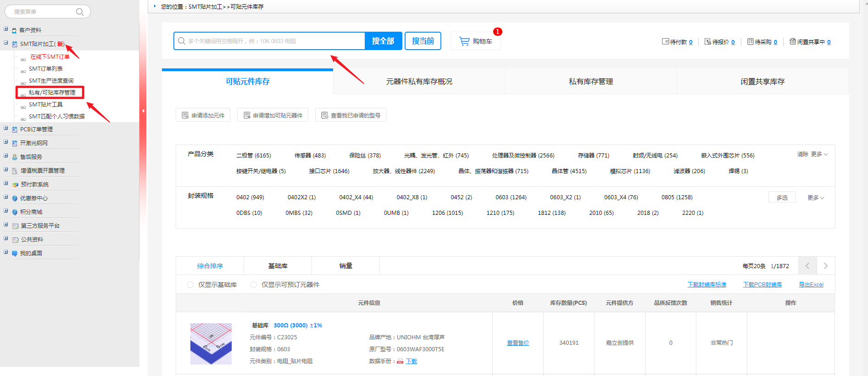Screen dimensions: 868x376
Task: Expand 更多 in product category row
Action: click(819, 154)
